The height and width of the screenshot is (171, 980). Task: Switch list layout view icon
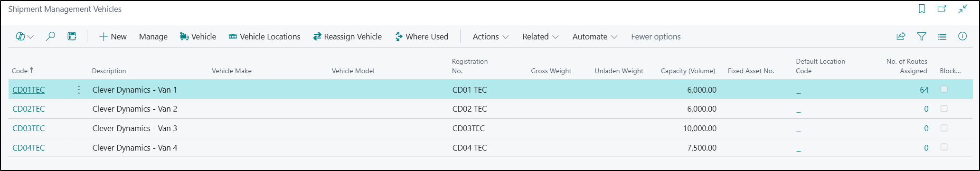(x=942, y=37)
